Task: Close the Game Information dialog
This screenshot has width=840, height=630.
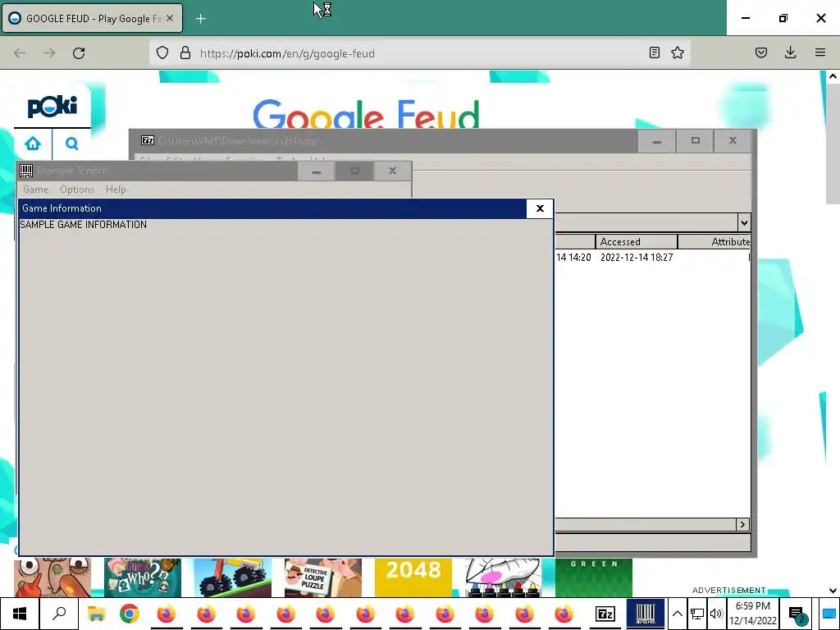Action: pos(540,208)
